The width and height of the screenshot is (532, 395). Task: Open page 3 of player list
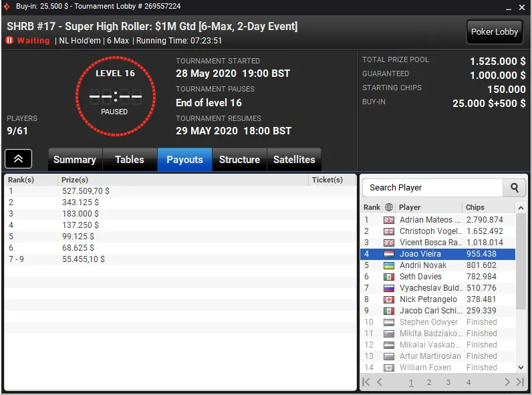448,382
